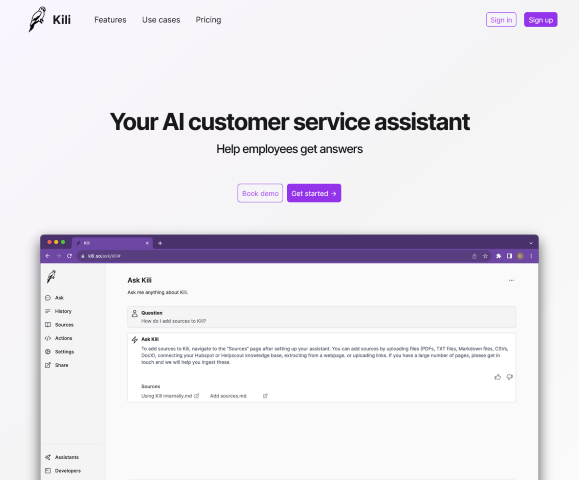Open Assistants in the sidebar
The height and width of the screenshot is (480, 579).
pos(62,457)
